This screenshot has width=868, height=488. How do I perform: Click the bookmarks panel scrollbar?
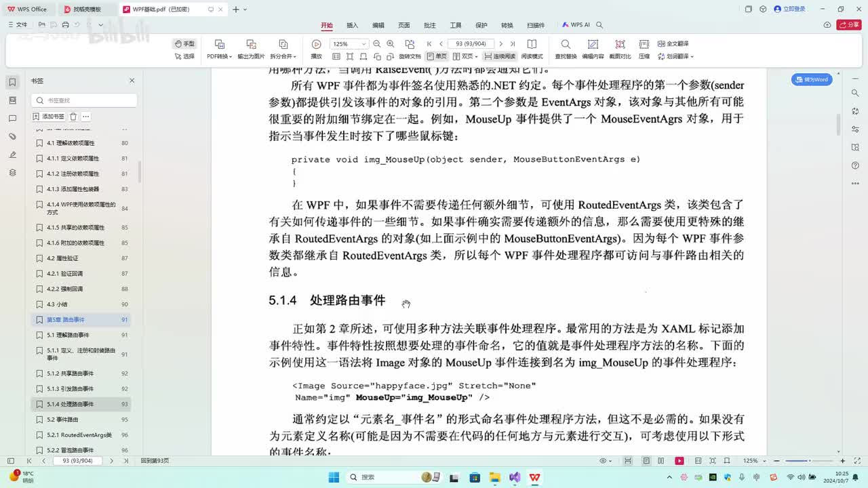click(x=140, y=171)
